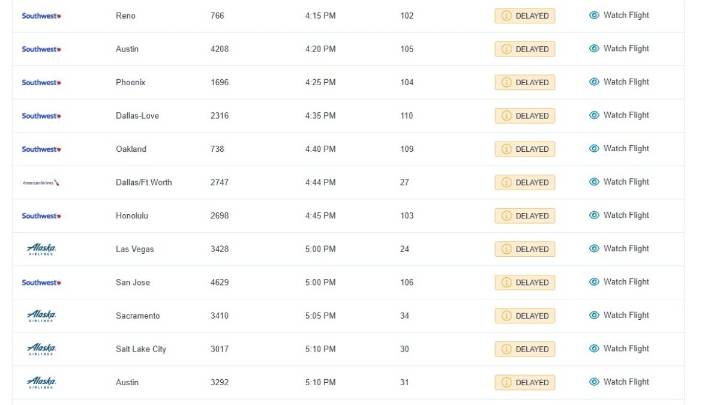Click the Alaska logo for Salt Lake City
The image size is (720, 405).
[42, 349]
